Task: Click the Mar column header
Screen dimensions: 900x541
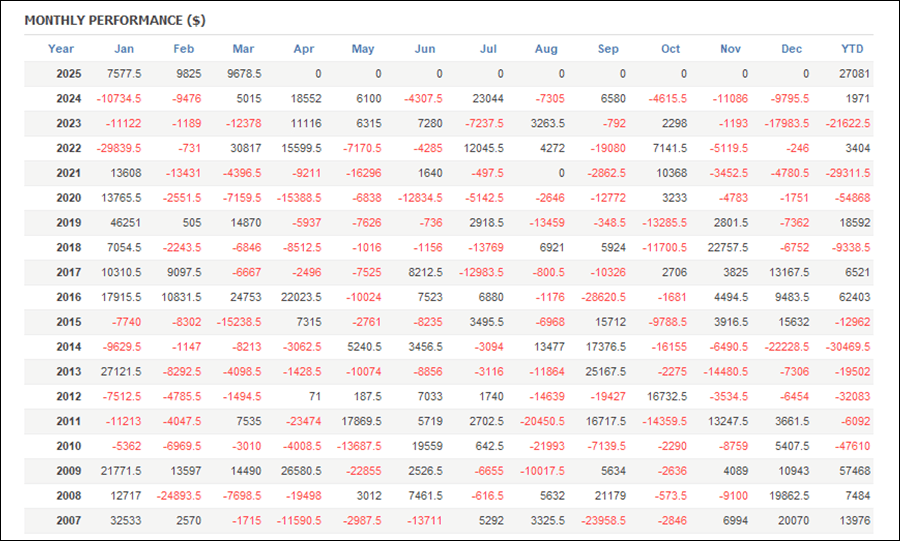Action: pos(243,49)
